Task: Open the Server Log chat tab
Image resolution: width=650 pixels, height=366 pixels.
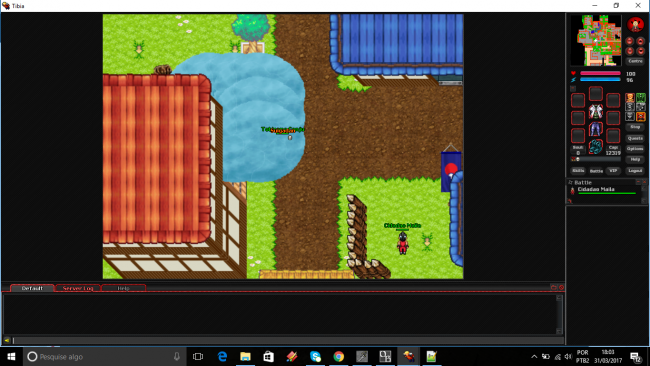Action: (78, 288)
